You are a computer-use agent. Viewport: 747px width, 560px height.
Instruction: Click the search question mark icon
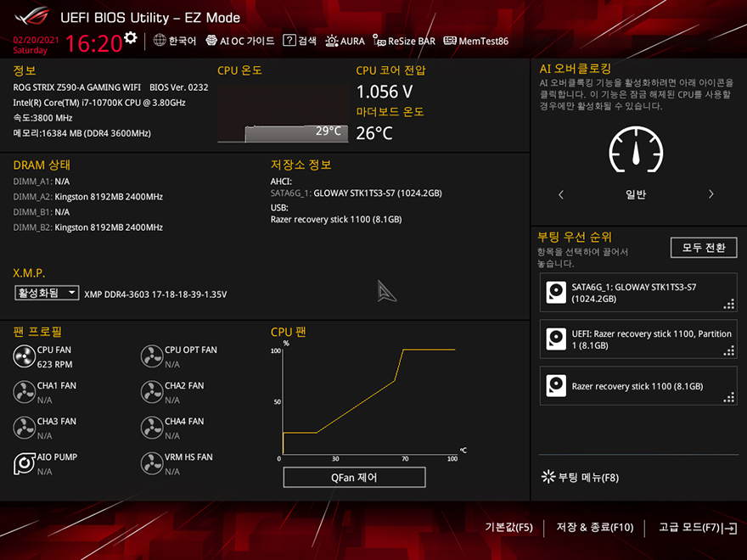click(289, 41)
